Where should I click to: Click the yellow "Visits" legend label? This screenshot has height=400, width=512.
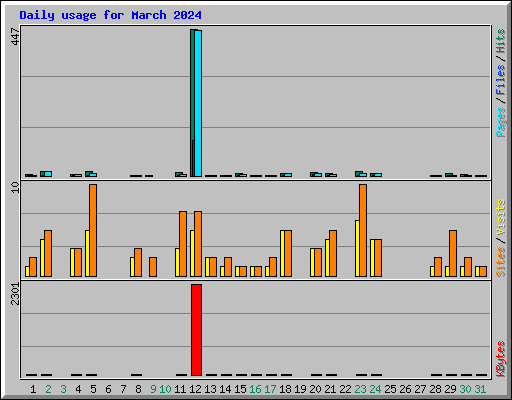[x=500, y=217]
